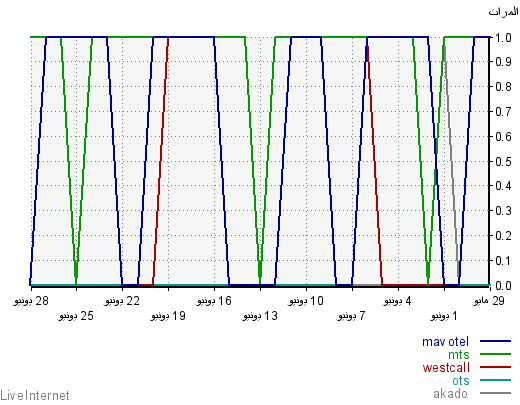Click the 1.0 value on y-axis

pyautogui.click(x=503, y=38)
